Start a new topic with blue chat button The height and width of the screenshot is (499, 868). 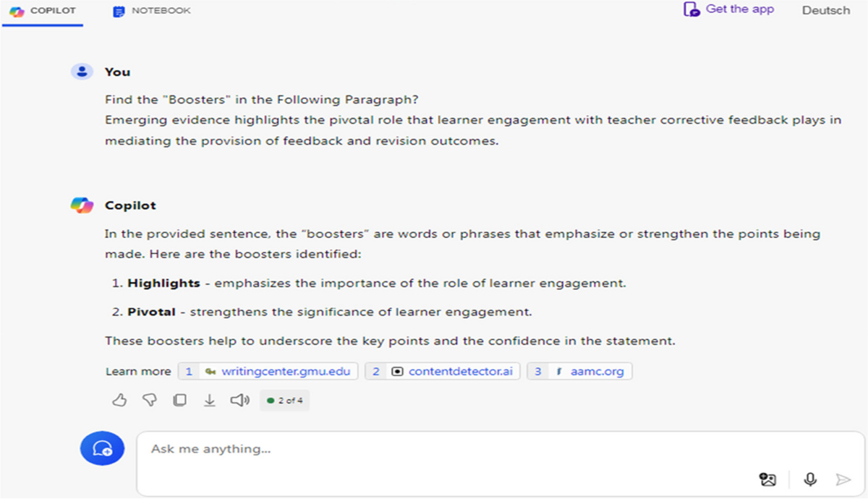tap(102, 448)
